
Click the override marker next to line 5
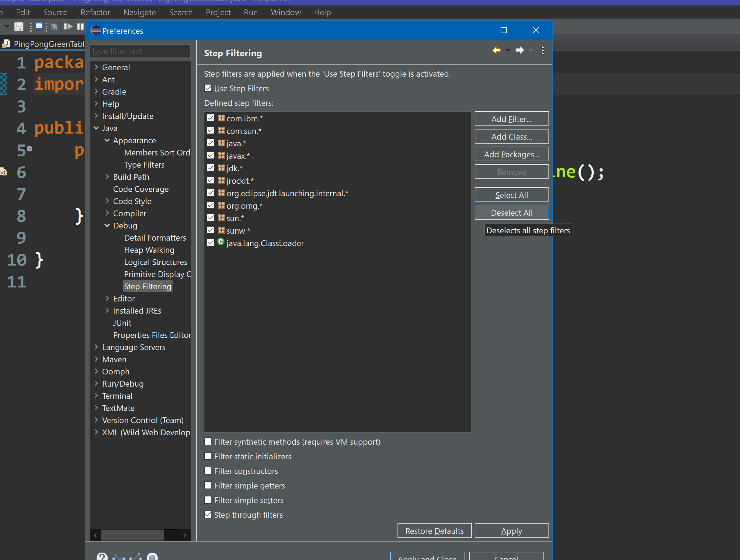coord(30,148)
